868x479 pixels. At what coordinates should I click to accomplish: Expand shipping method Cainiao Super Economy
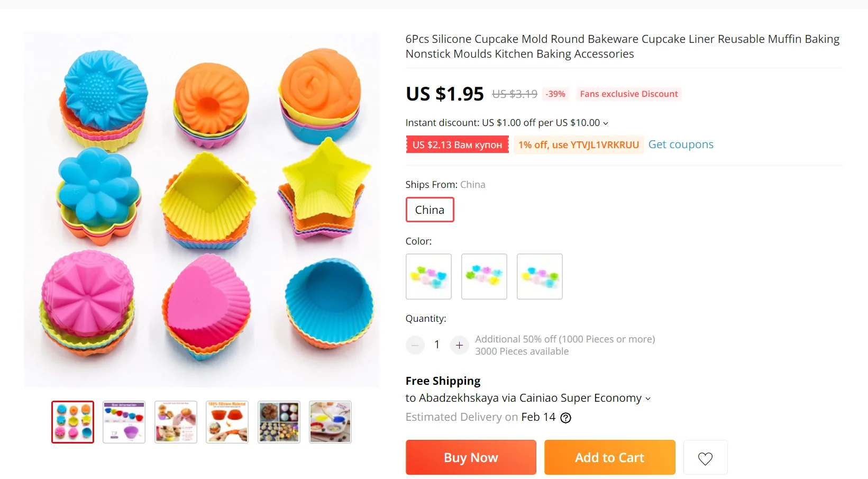click(x=648, y=399)
